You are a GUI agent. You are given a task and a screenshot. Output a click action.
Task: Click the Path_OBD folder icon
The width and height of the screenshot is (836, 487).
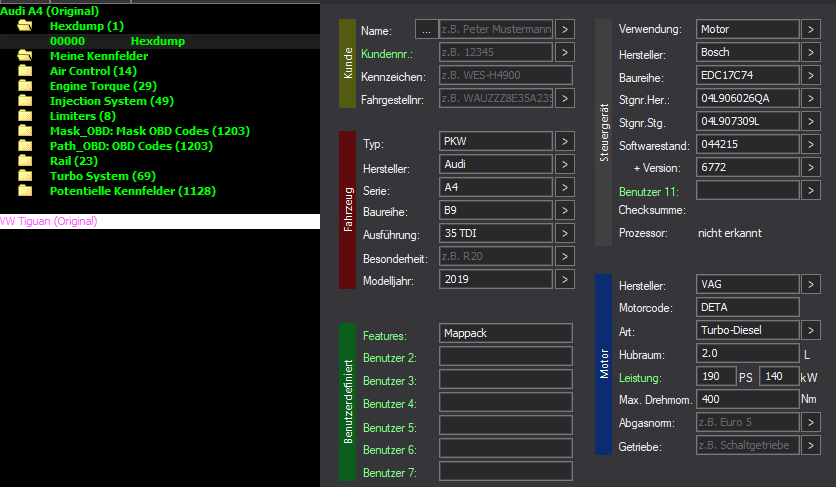25,146
